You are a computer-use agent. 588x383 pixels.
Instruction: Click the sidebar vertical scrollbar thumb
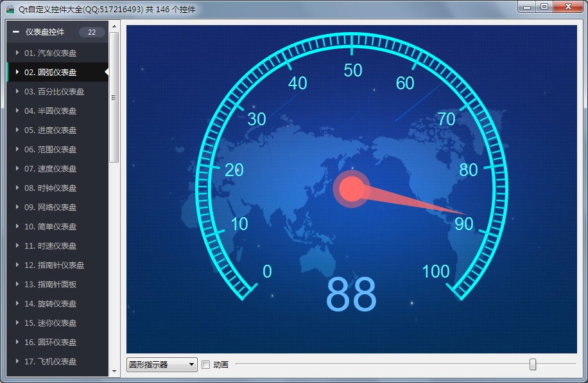pos(114,97)
